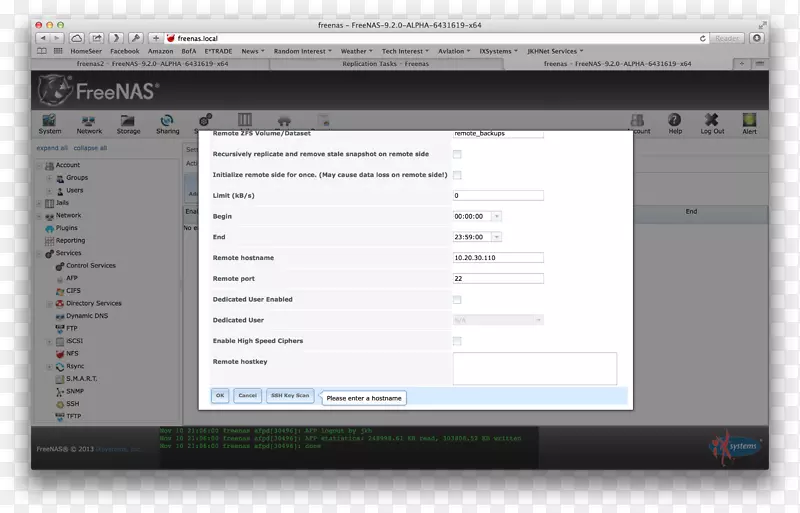Viewport: 800px width, 513px height.
Task: Click the Cancel button in dialog
Action: pos(248,396)
